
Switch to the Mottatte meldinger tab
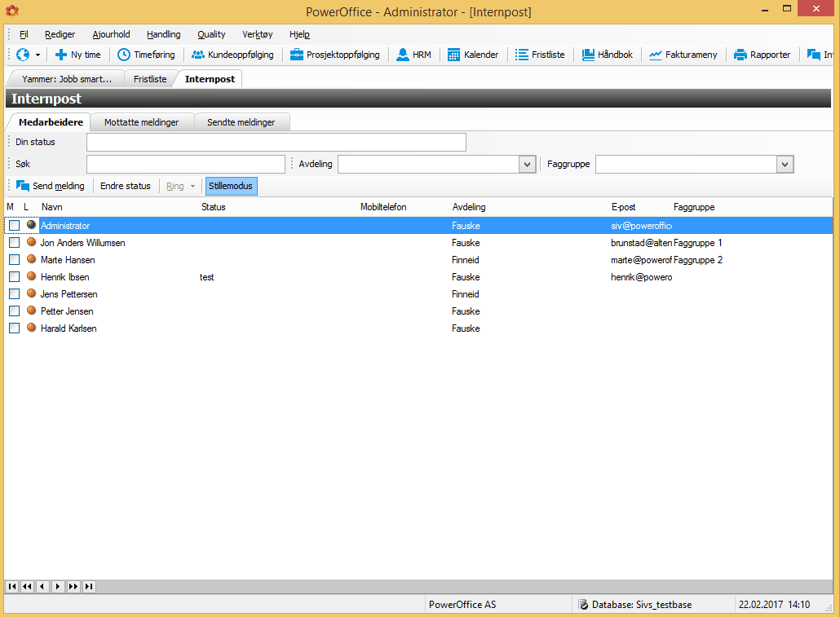141,122
